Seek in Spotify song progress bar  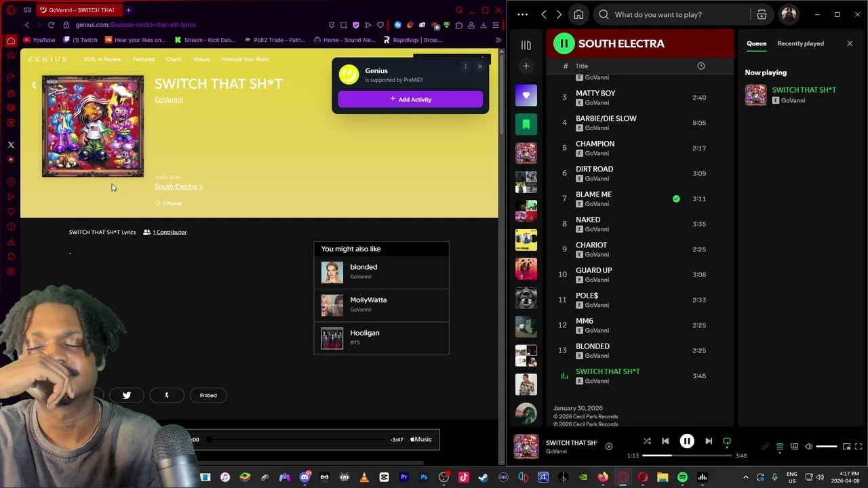686,455
